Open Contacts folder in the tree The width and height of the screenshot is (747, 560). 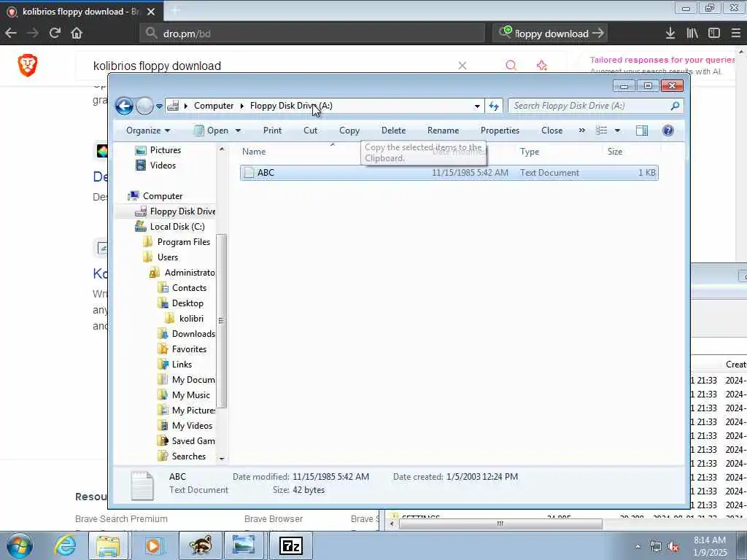click(189, 288)
